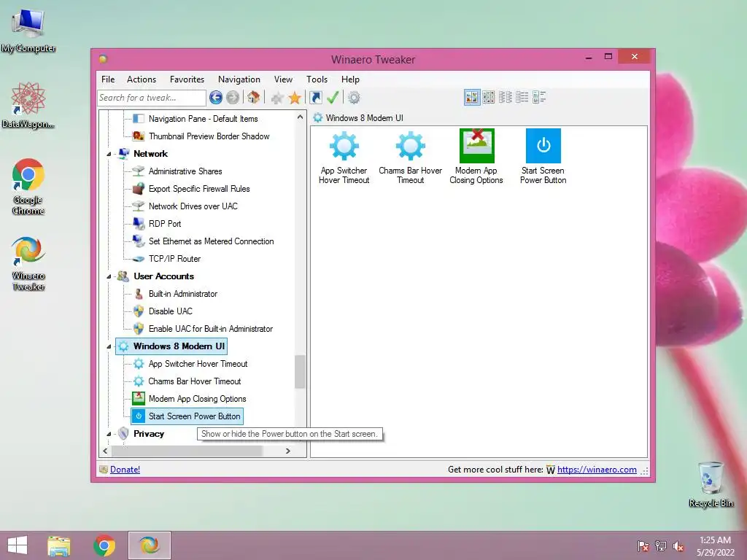
Task: Click the gray add-to-favorites star icon
Action: pos(277,98)
